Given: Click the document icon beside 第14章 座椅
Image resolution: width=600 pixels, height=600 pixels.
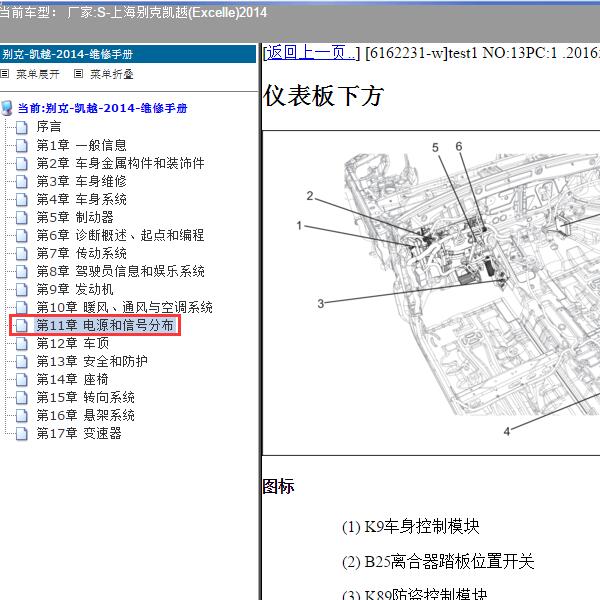Looking at the screenshot, I should tap(22, 380).
